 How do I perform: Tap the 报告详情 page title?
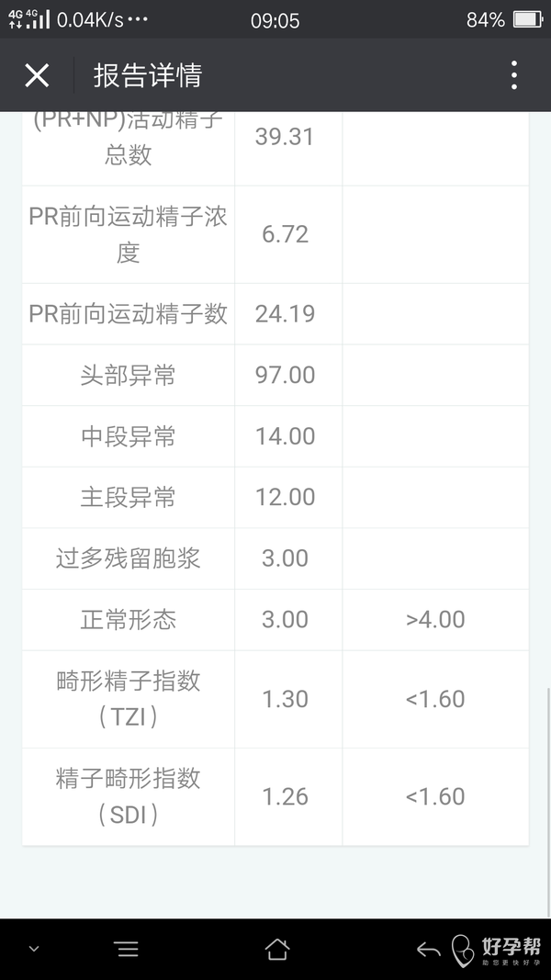pyautogui.click(x=147, y=75)
